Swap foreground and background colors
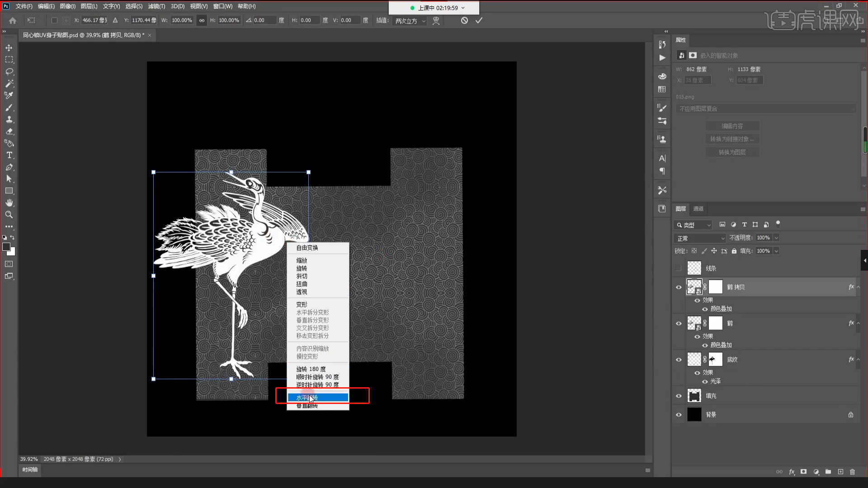868x488 pixels. (x=12, y=237)
